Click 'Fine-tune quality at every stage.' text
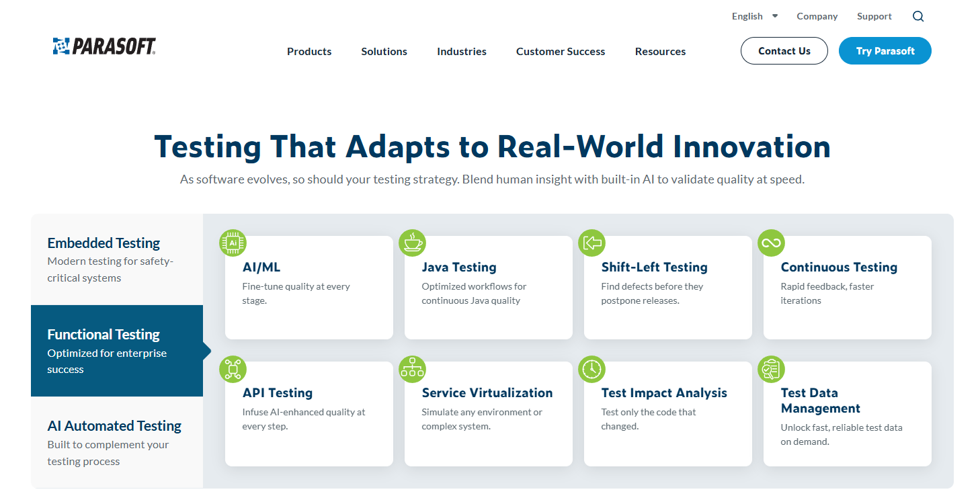The width and height of the screenshot is (980, 502). 296,293
